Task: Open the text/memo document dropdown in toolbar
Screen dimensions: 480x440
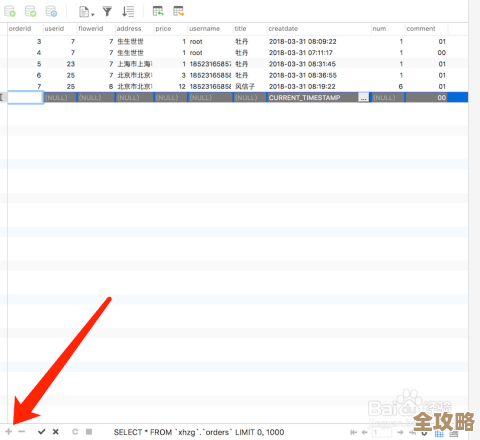Action: [86, 12]
